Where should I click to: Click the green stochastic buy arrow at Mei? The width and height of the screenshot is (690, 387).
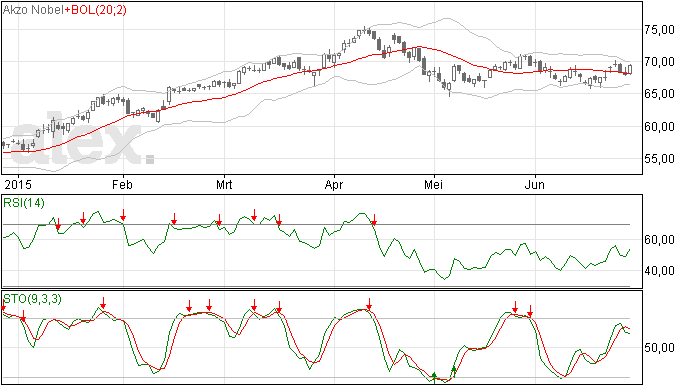pyautogui.click(x=434, y=377)
